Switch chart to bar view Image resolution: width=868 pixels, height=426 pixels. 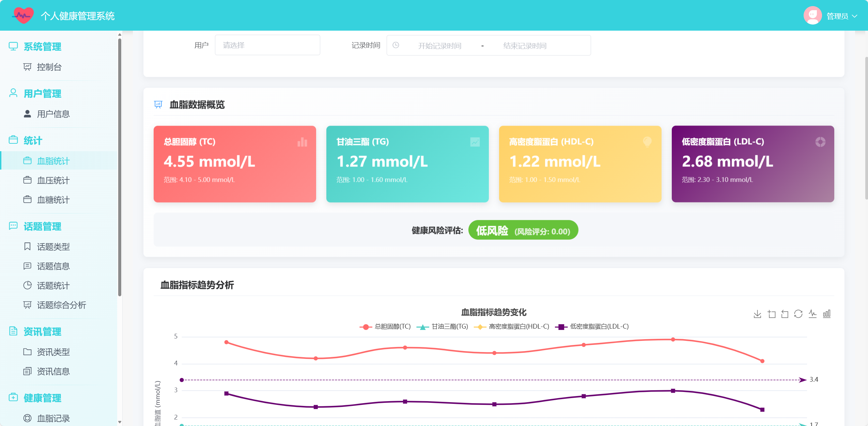point(827,314)
